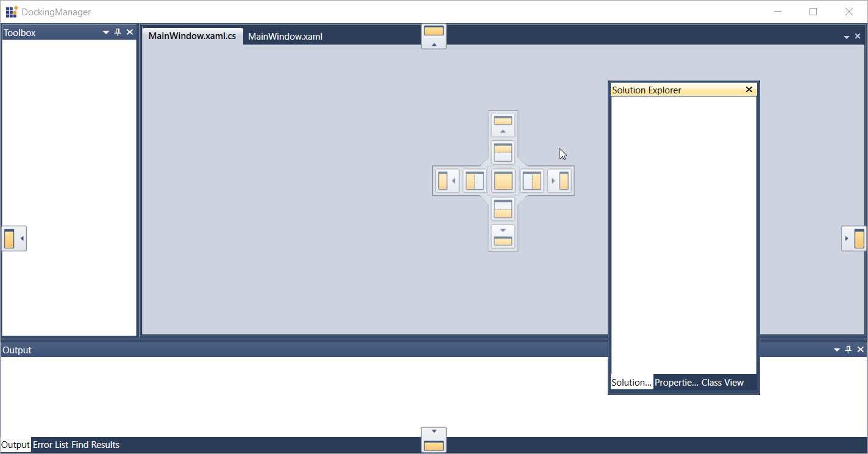The height and width of the screenshot is (454, 868).
Task: Open the Error List tab
Action: 51,445
